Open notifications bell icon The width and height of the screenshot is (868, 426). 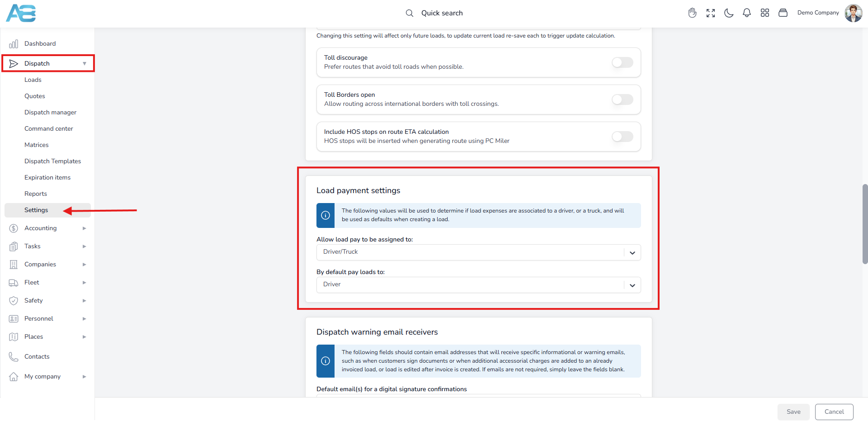(747, 13)
